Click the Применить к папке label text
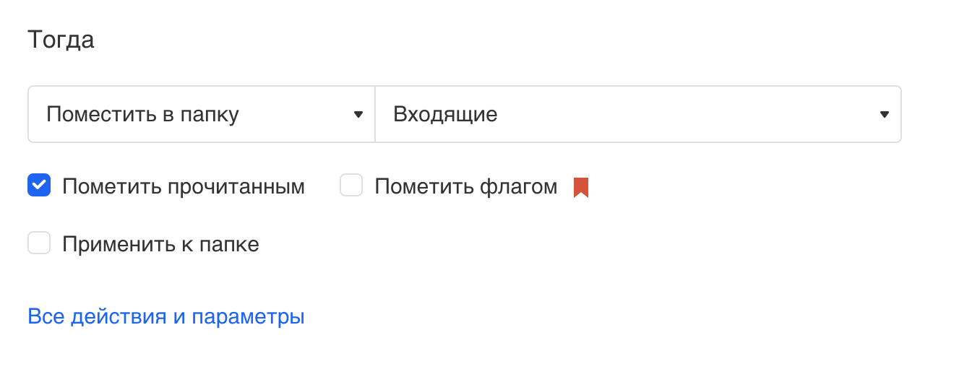The height and width of the screenshot is (377, 980). pyautogui.click(x=160, y=245)
